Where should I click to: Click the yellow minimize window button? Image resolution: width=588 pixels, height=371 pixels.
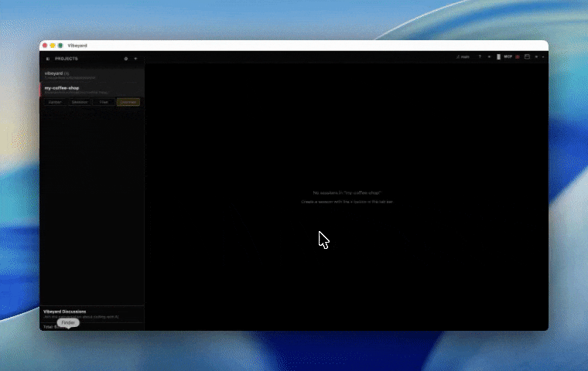coord(53,46)
